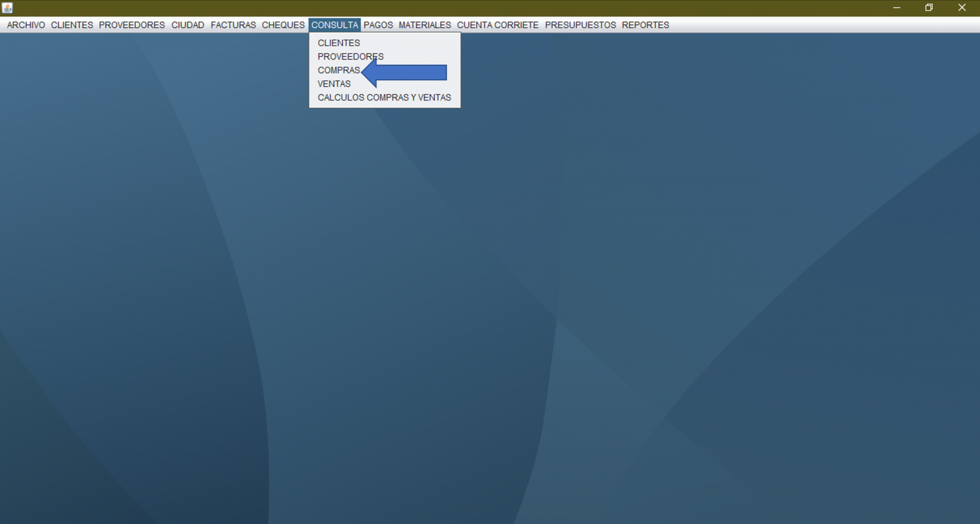Click the Java application icon in title bar
This screenshot has height=524, width=980.
pyautogui.click(x=7, y=8)
